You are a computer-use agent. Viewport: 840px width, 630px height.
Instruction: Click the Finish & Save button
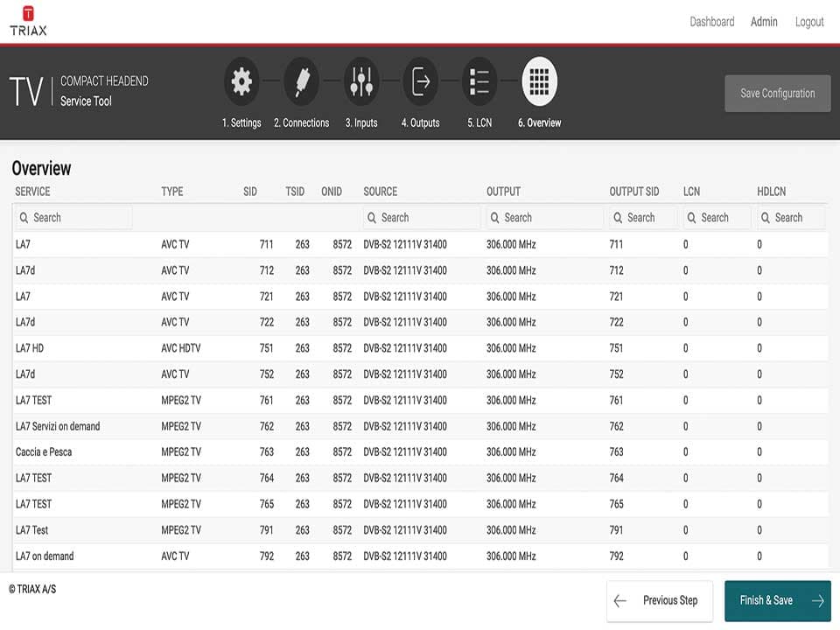click(777, 600)
